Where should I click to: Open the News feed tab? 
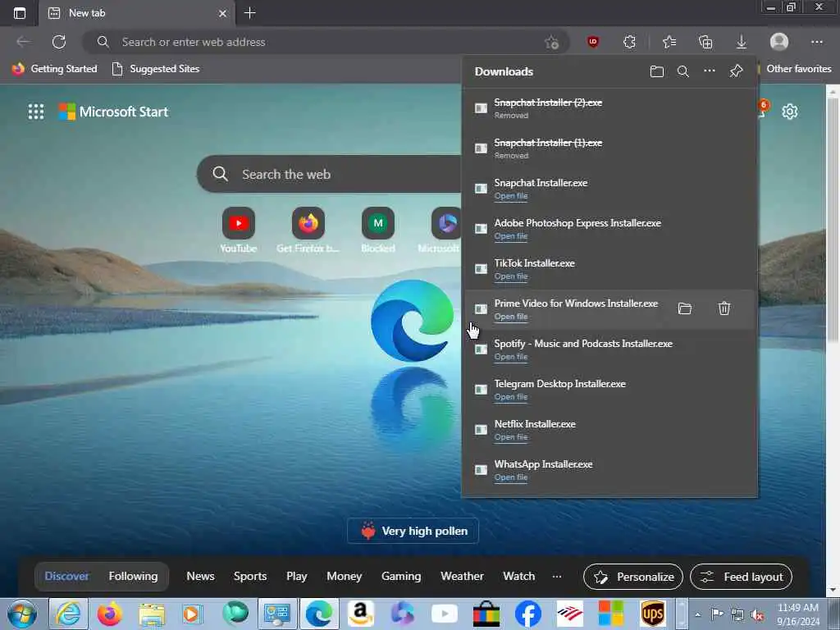(200, 577)
